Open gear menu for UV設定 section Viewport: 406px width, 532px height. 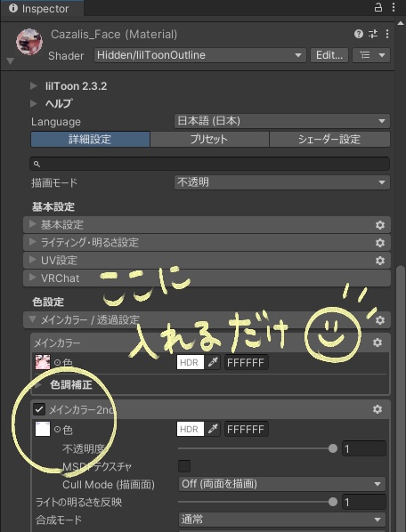[x=380, y=261]
